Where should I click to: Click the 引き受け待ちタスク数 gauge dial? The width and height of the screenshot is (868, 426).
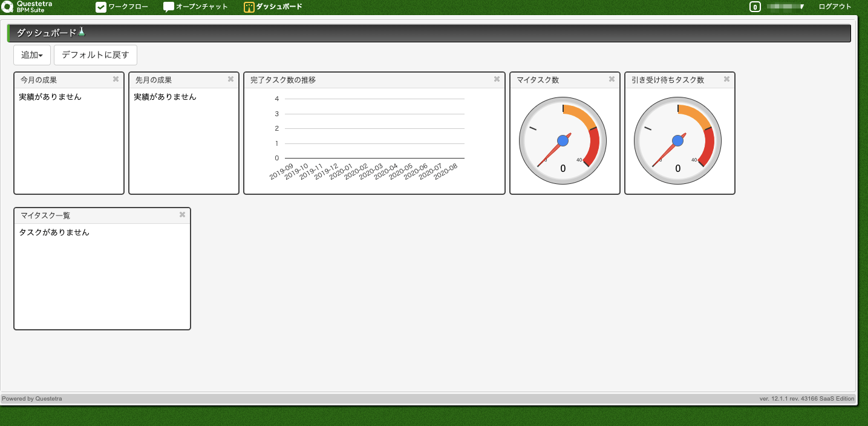click(x=678, y=141)
